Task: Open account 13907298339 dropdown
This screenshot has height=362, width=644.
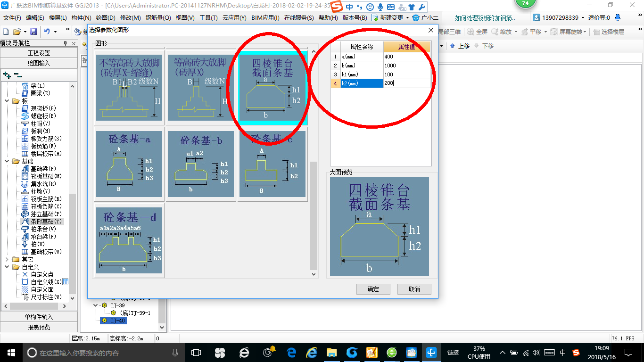Action: tap(582, 17)
